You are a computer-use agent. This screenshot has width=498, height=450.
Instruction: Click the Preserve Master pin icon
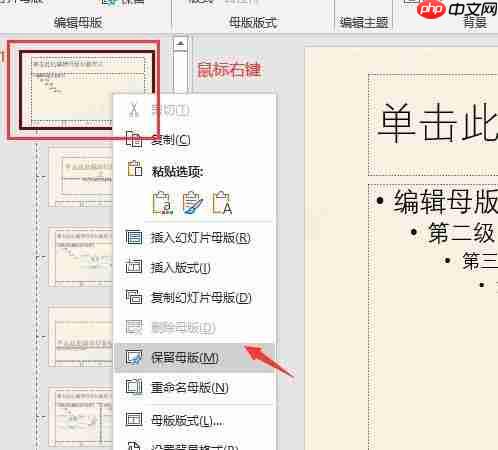click(x=134, y=357)
